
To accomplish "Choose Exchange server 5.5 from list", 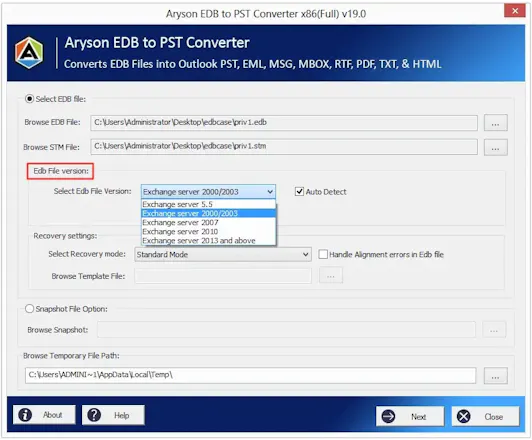I will (x=208, y=204).
